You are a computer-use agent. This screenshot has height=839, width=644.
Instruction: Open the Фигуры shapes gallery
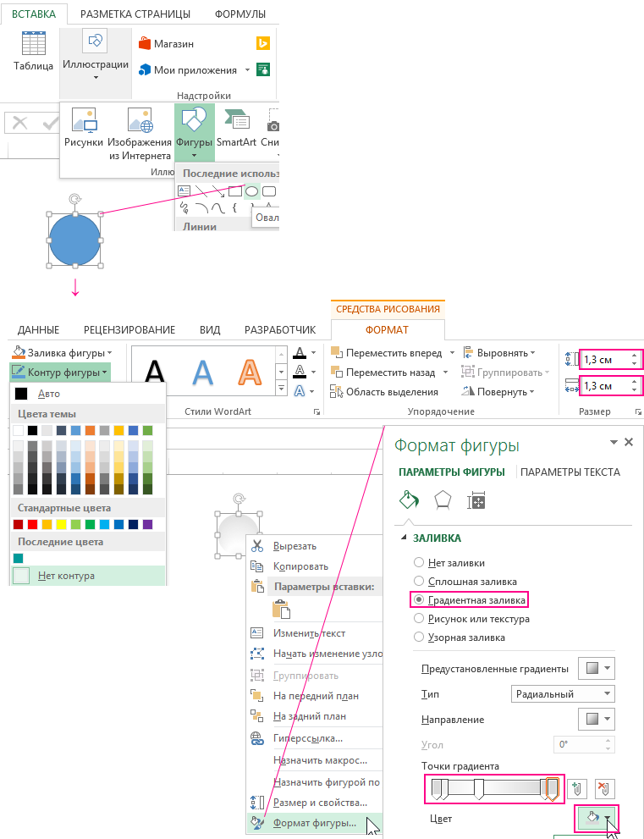[194, 131]
